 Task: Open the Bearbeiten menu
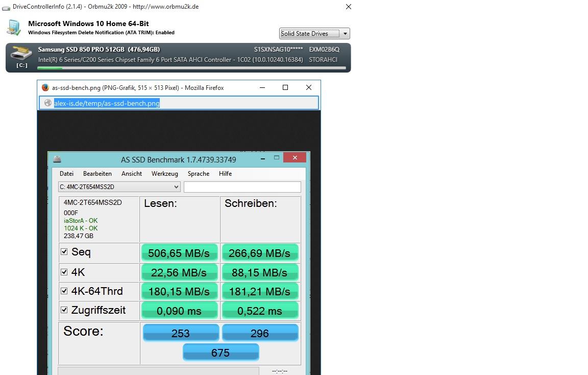click(x=97, y=173)
